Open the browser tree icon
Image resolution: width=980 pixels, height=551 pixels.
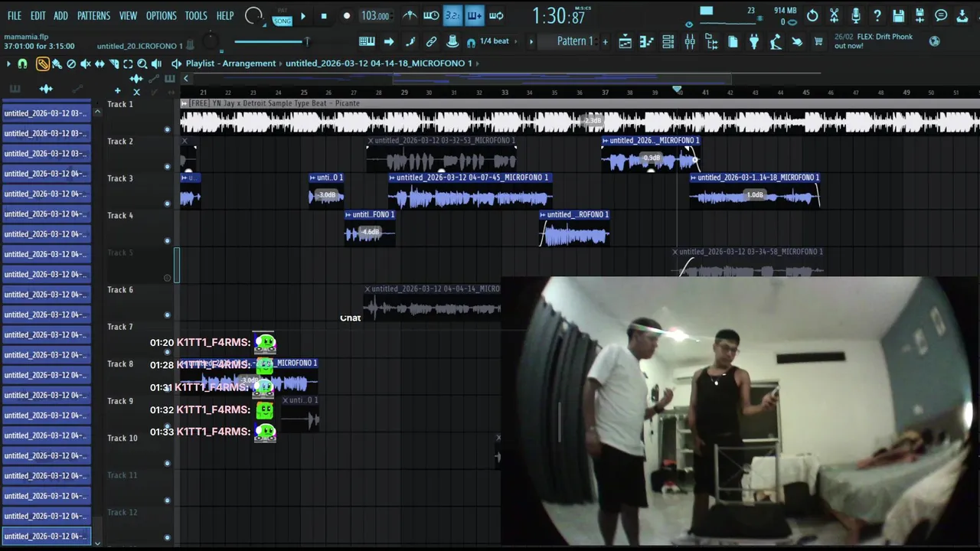(x=711, y=41)
